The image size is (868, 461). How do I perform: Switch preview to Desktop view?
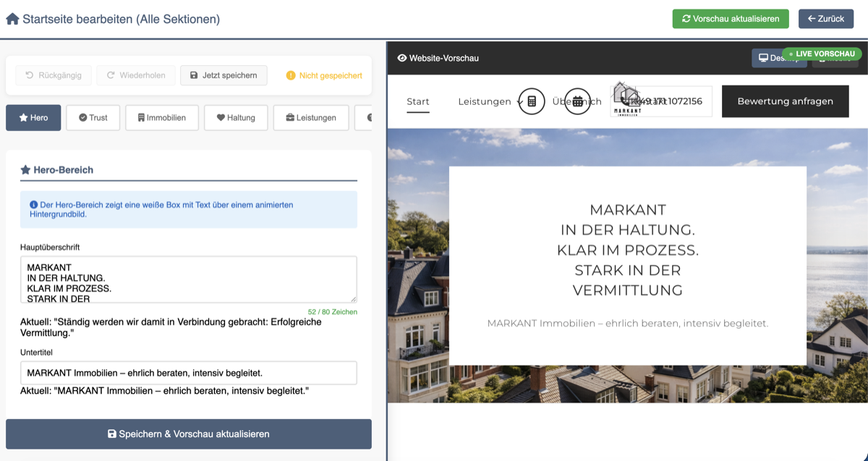tap(770, 59)
